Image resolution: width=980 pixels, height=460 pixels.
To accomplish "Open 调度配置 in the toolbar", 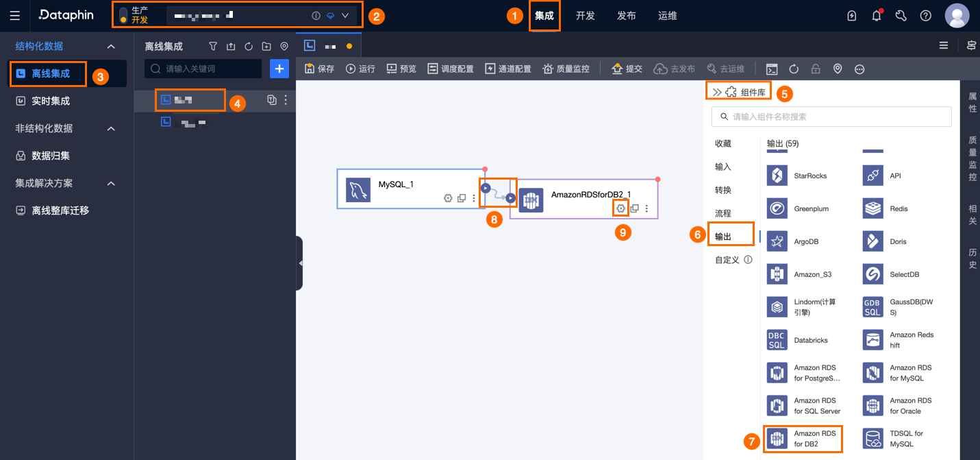I will tap(451, 69).
